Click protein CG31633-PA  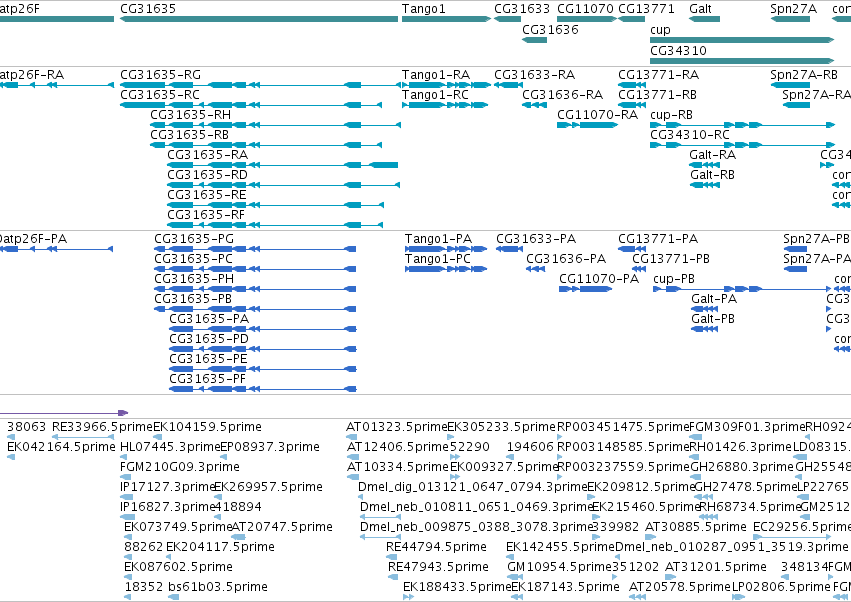click(x=509, y=249)
